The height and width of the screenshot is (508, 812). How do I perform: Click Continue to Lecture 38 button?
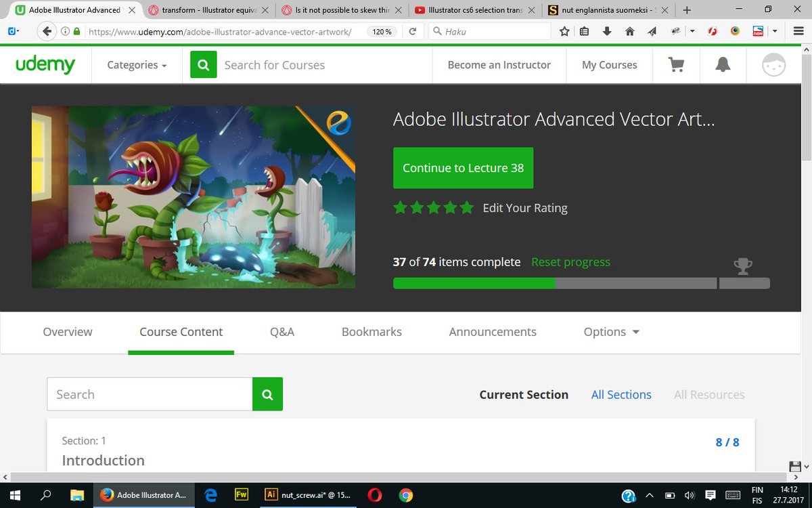click(x=463, y=168)
